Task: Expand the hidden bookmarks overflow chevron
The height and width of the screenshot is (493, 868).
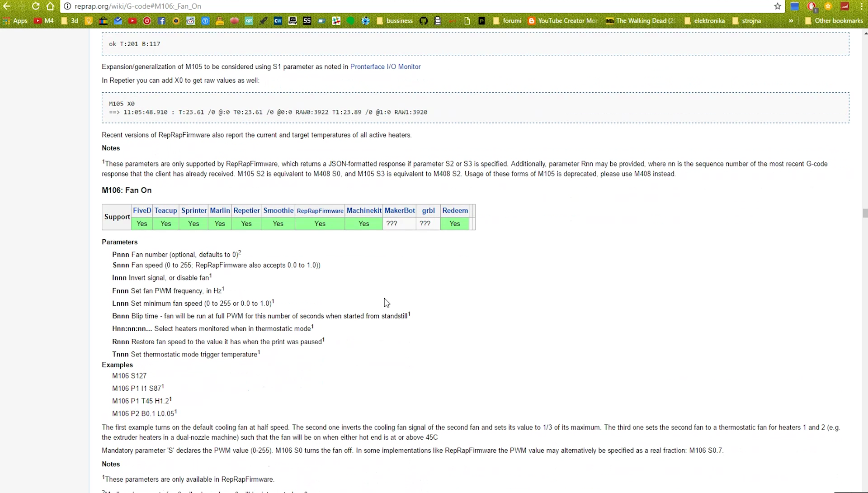Action: 791,21
